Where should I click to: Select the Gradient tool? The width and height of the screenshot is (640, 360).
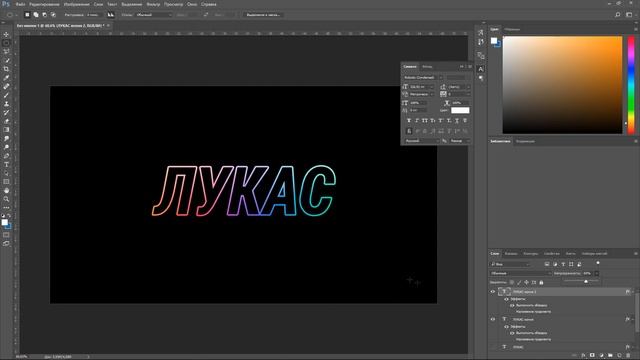pos(6,130)
